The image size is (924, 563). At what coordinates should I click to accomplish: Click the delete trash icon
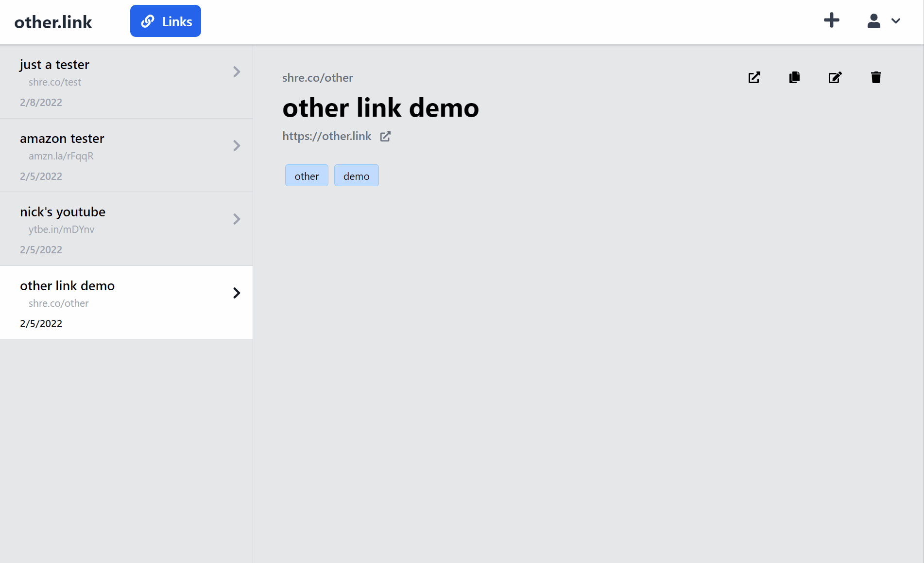pyautogui.click(x=876, y=77)
